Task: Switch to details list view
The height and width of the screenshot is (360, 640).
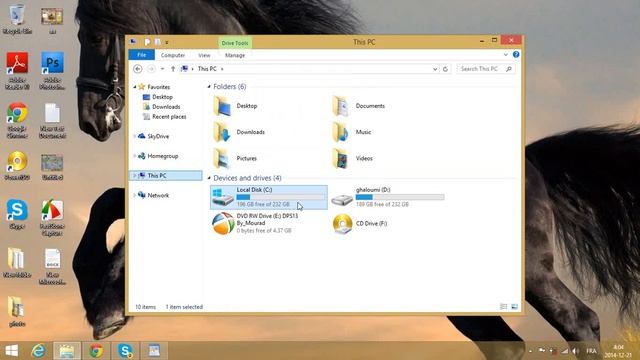Action: 504,307
